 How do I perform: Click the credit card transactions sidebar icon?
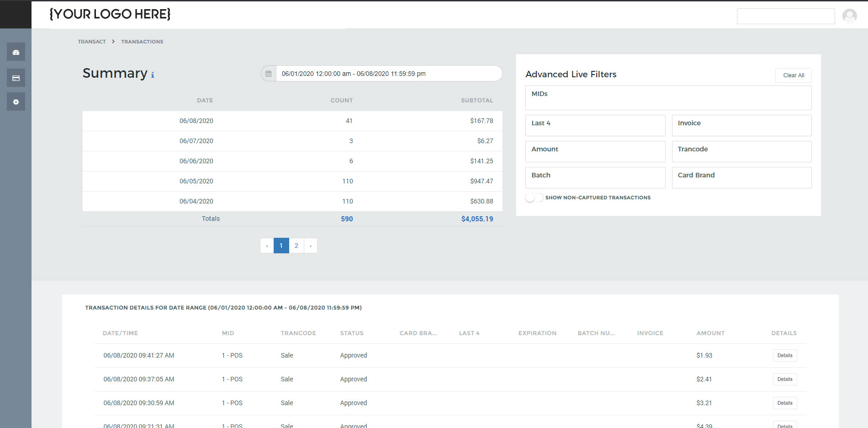coord(16,78)
